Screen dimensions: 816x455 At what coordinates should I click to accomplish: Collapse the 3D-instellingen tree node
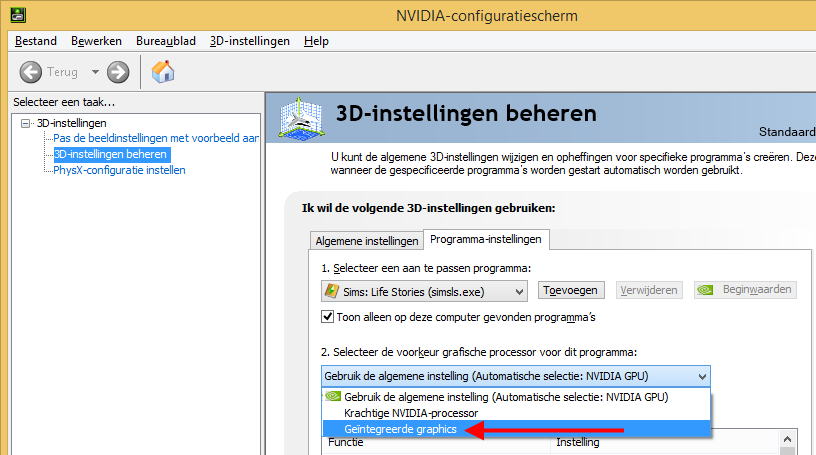tap(25, 123)
